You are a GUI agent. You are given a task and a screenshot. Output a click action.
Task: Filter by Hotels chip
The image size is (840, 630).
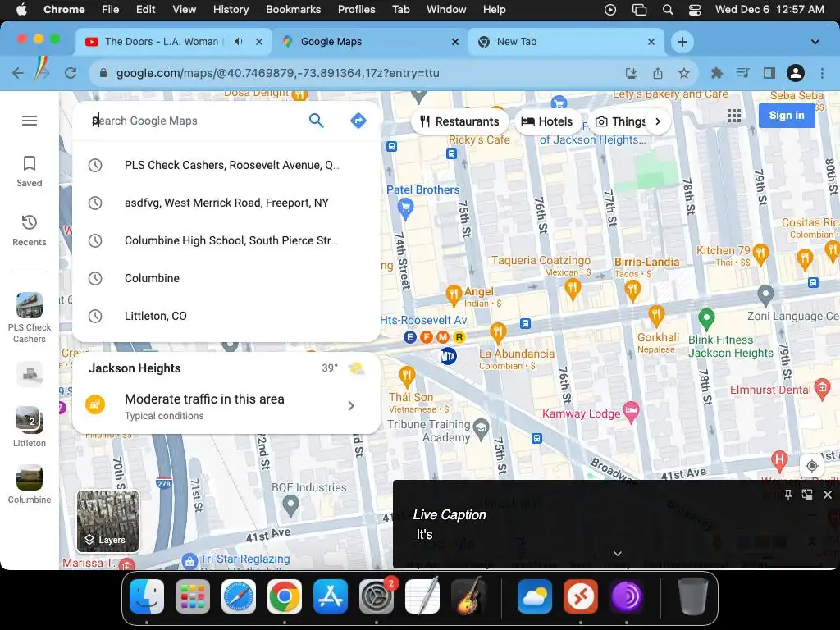[547, 121]
